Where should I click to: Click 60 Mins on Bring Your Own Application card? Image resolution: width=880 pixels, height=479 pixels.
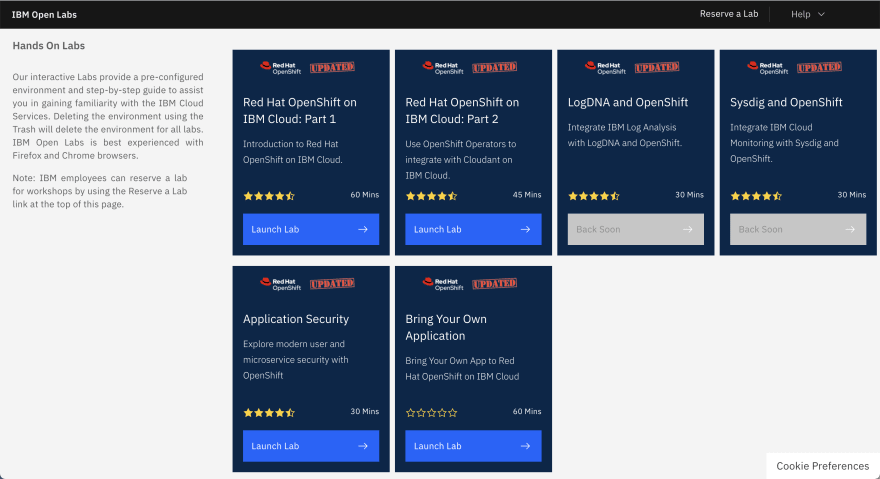click(527, 412)
